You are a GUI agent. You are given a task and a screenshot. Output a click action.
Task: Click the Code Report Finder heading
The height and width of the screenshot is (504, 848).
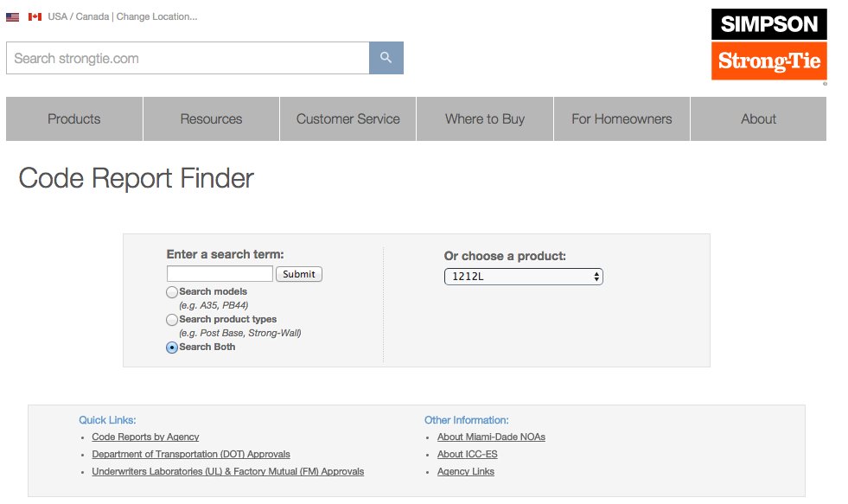137,178
